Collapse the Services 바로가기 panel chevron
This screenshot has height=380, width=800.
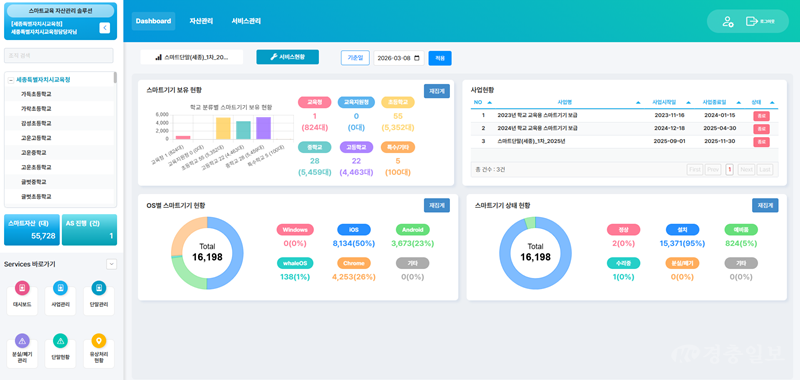111,264
